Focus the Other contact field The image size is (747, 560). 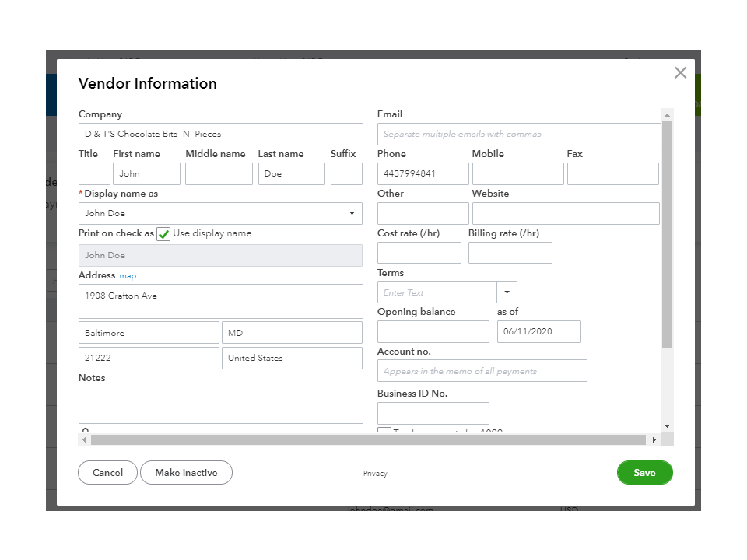[423, 213]
